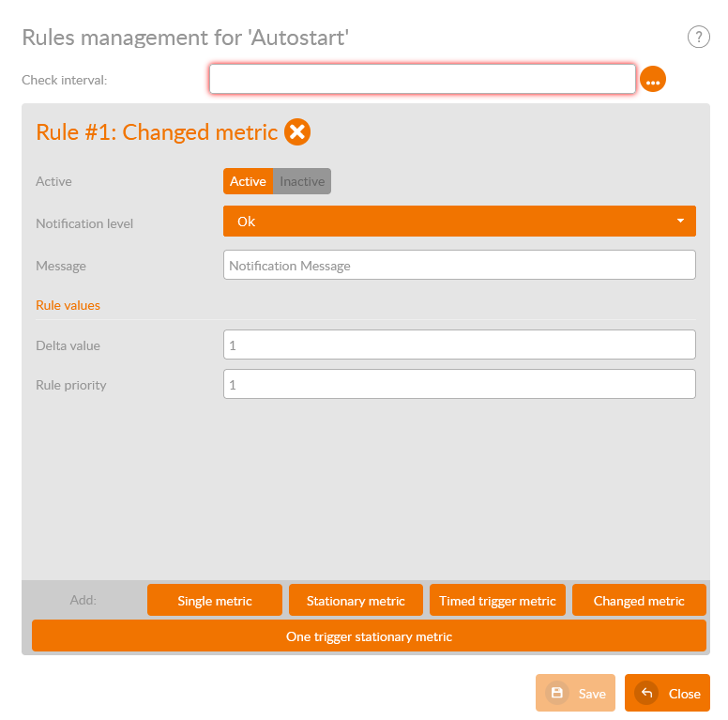This screenshot has width=728, height=720.
Task: Click the Notification level dropdown arrow
Action: pos(680,222)
